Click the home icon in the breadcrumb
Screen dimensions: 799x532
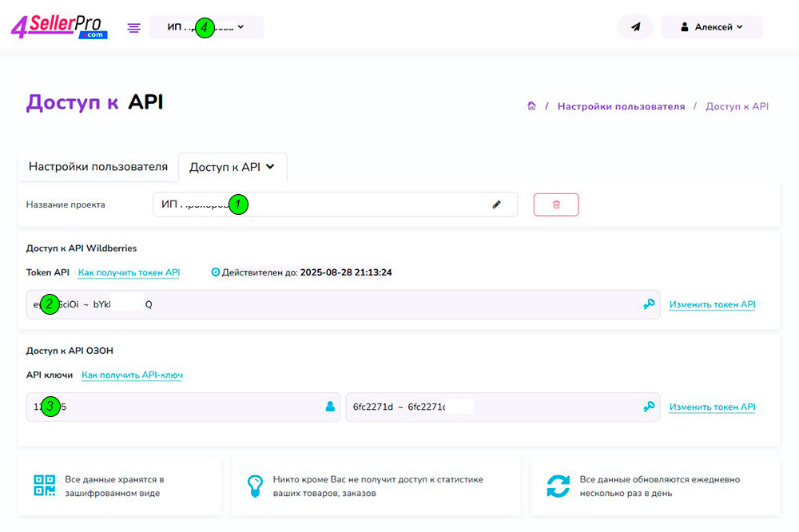pyautogui.click(x=532, y=105)
